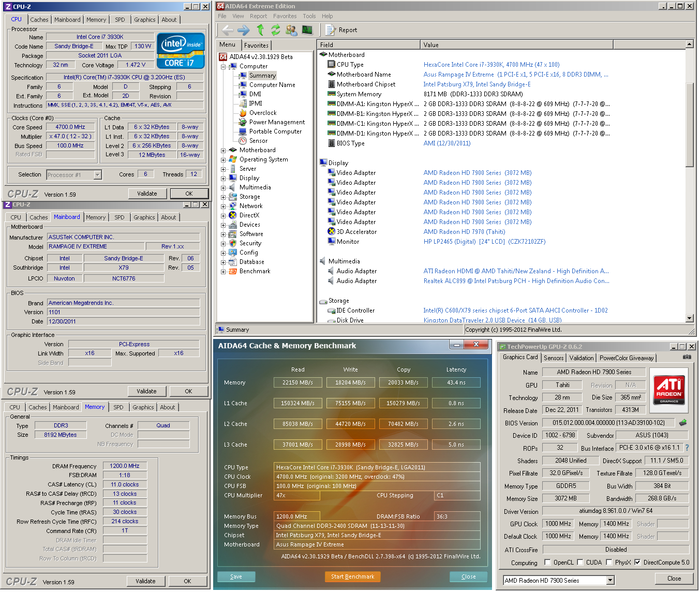700x592 pixels.
Task: Click AIDA64 scrollbar down arrow
Action: coord(689,318)
